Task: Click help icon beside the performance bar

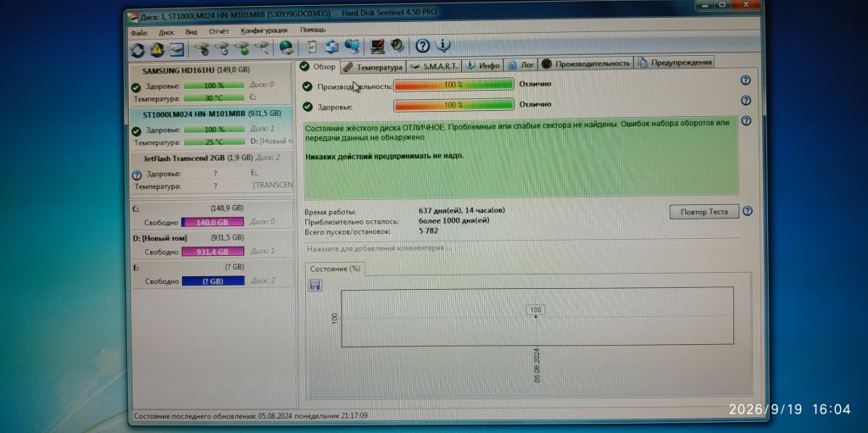Action: [746, 80]
